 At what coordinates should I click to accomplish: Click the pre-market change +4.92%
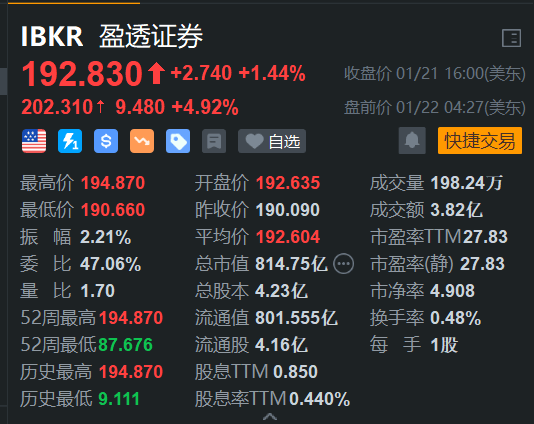[x=205, y=107]
